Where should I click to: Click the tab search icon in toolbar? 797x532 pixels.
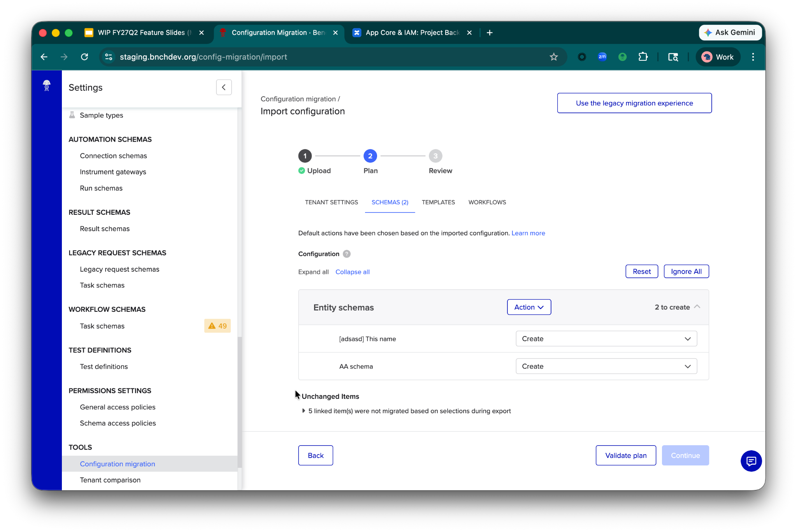(673, 57)
